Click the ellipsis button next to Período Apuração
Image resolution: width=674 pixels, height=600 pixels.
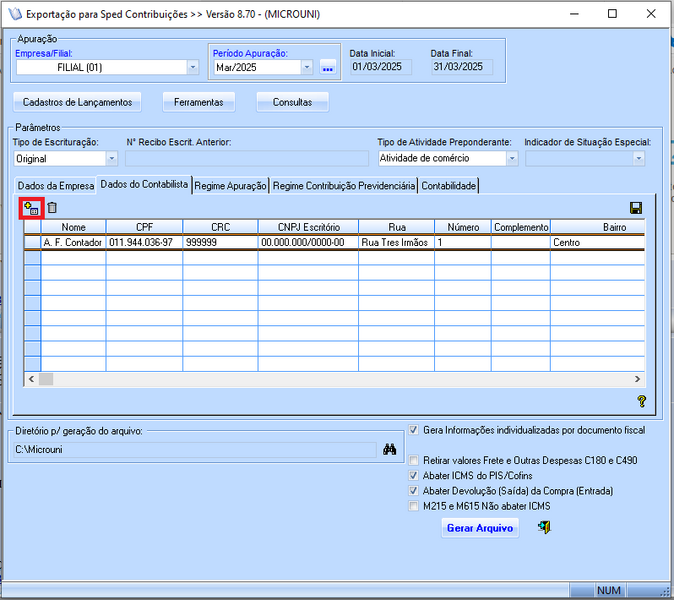pyautogui.click(x=328, y=68)
